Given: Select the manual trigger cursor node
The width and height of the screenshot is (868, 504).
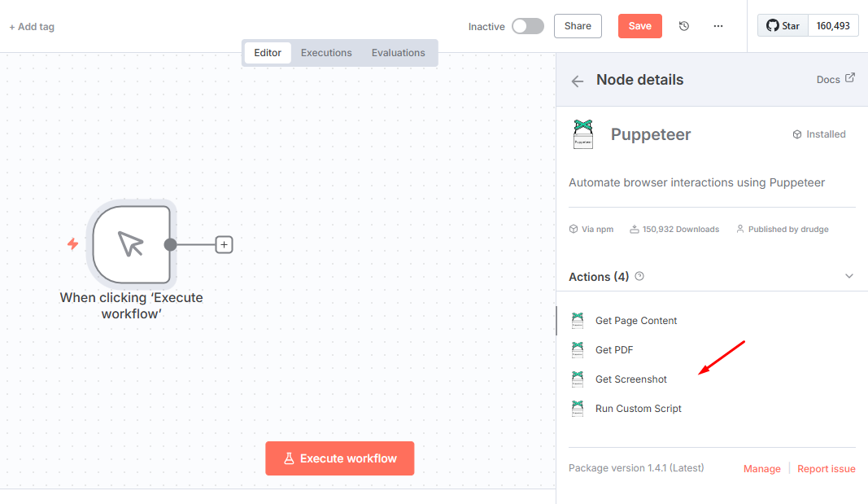Looking at the screenshot, I should pos(131,243).
